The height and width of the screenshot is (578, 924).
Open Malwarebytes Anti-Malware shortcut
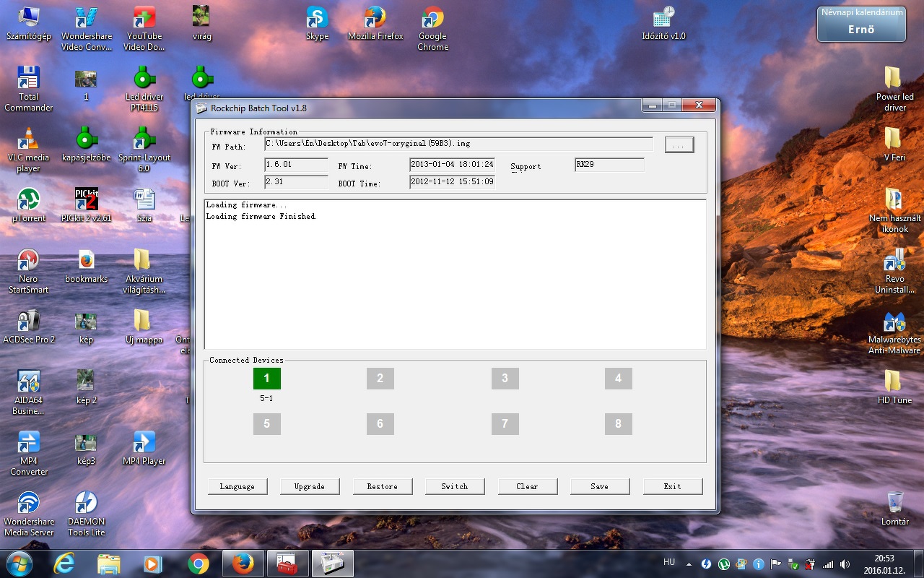[895, 332]
